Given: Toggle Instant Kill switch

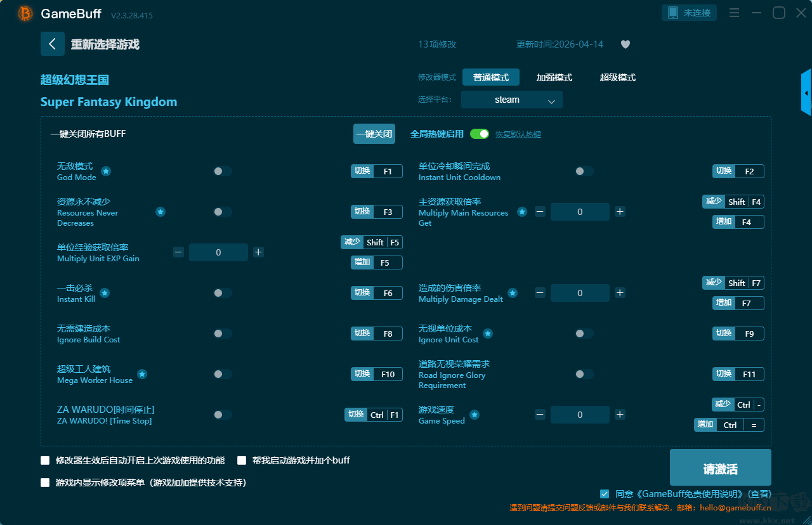Looking at the screenshot, I should pyautogui.click(x=223, y=293).
